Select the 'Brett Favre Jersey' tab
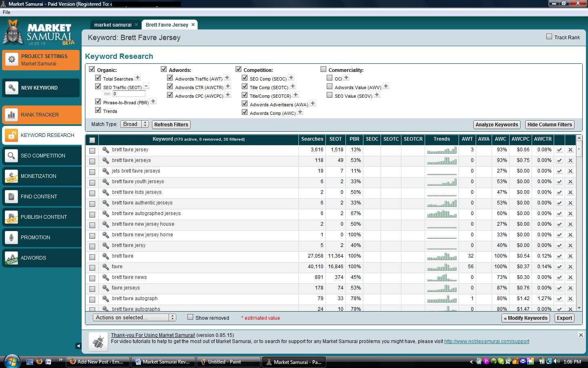Screen dimensions: 588x368 coord(167,25)
